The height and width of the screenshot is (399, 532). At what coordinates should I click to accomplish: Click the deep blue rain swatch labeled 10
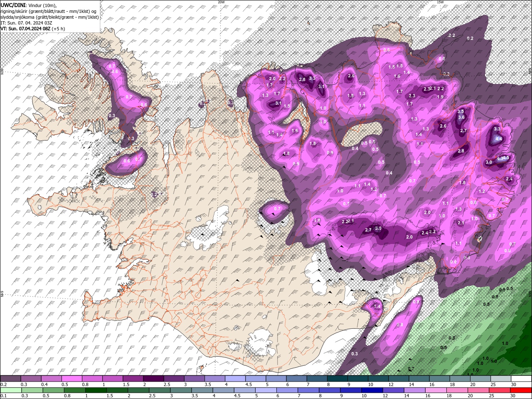[372, 390]
